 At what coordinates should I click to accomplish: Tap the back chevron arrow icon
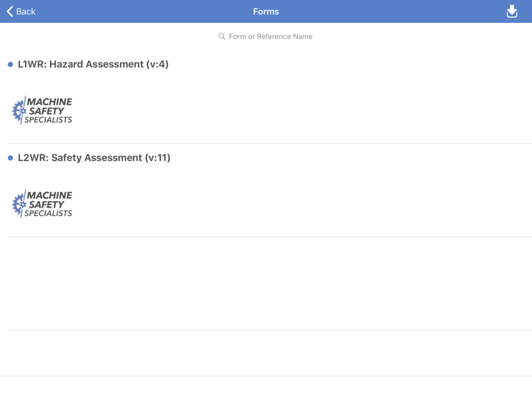[10, 12]
